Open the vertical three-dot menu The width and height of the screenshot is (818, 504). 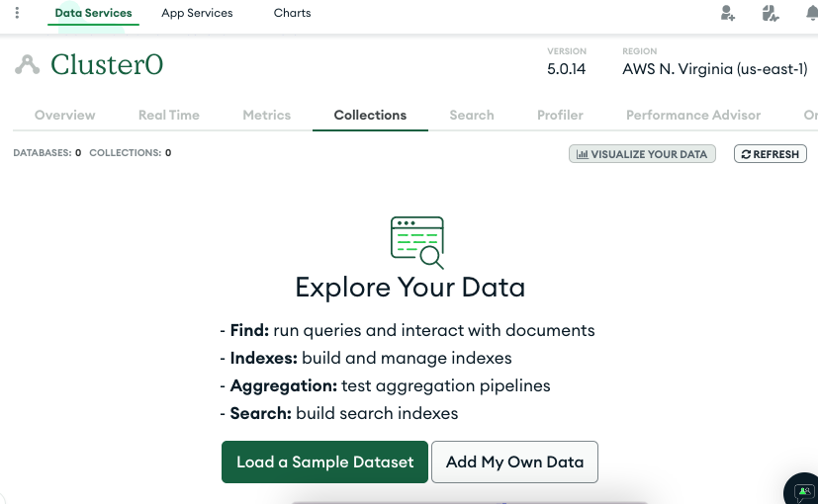coord(17,13)
